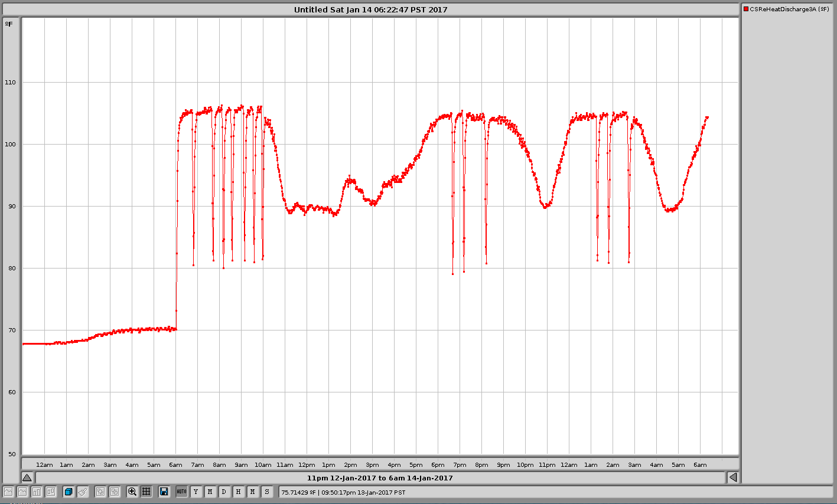The height and width of the screenshot is (504, 837).
Task: Click the 11pm label on the time axis
Action: (x=547, y=465)
